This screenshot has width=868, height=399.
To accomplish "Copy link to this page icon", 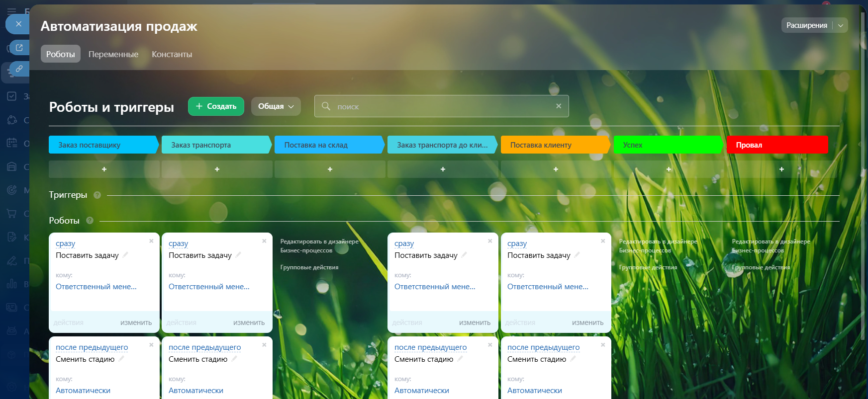I will (x=19, y=69).
